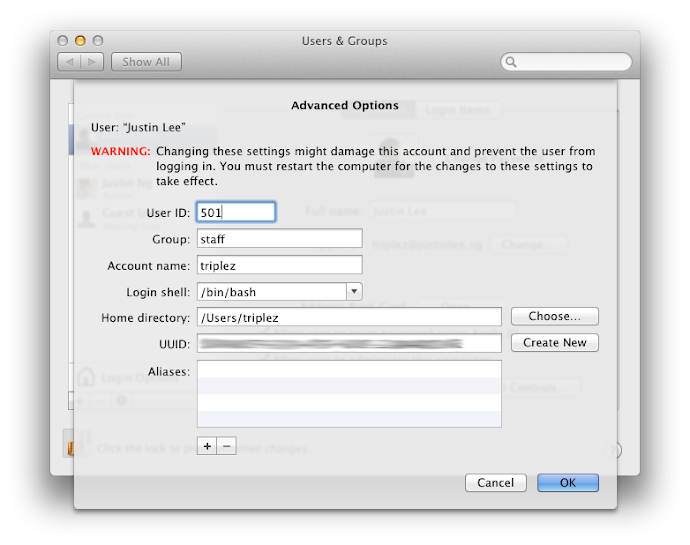Viewport: 690px width, 545px height.
Task: Open Show All preferences
Action: coord(146,62)
